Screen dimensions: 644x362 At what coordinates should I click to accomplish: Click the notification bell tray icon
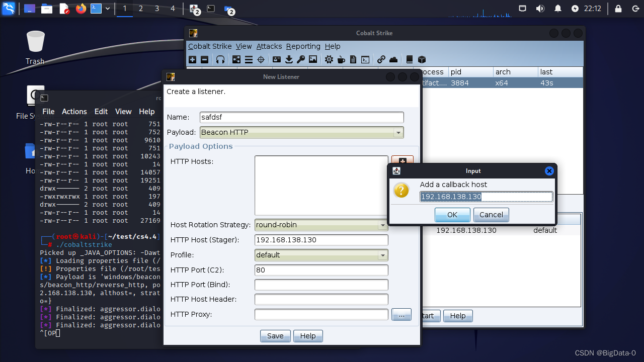pyautogui.click(x=557, y=9)
